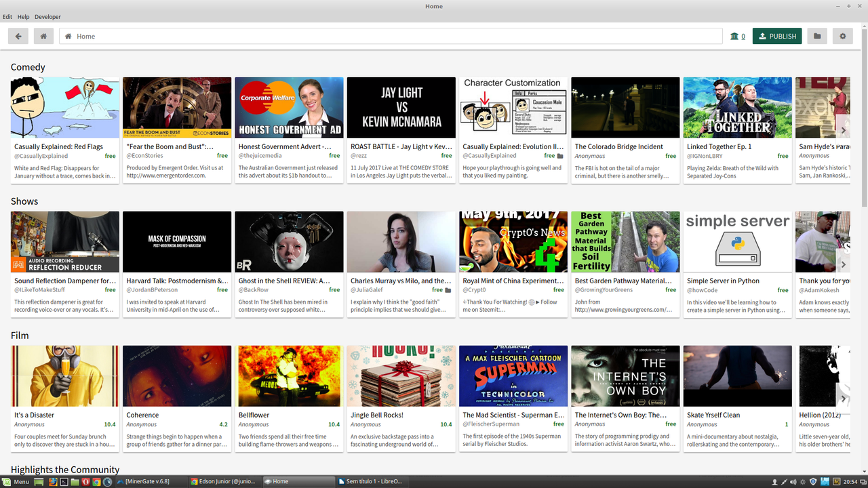Click the @howCode channel name

(702, 290)
